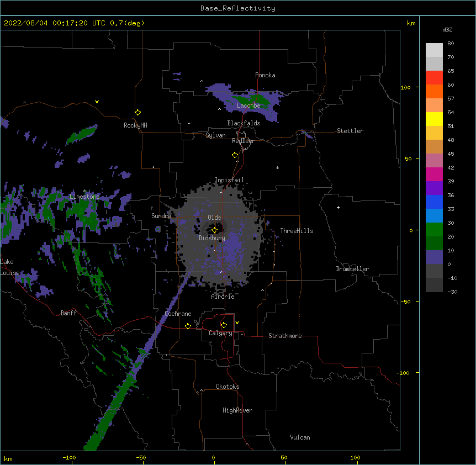Select the white asterisk marker east of Innisfail
The width and height of the screenshot is (476, 465).
[277, 167]
